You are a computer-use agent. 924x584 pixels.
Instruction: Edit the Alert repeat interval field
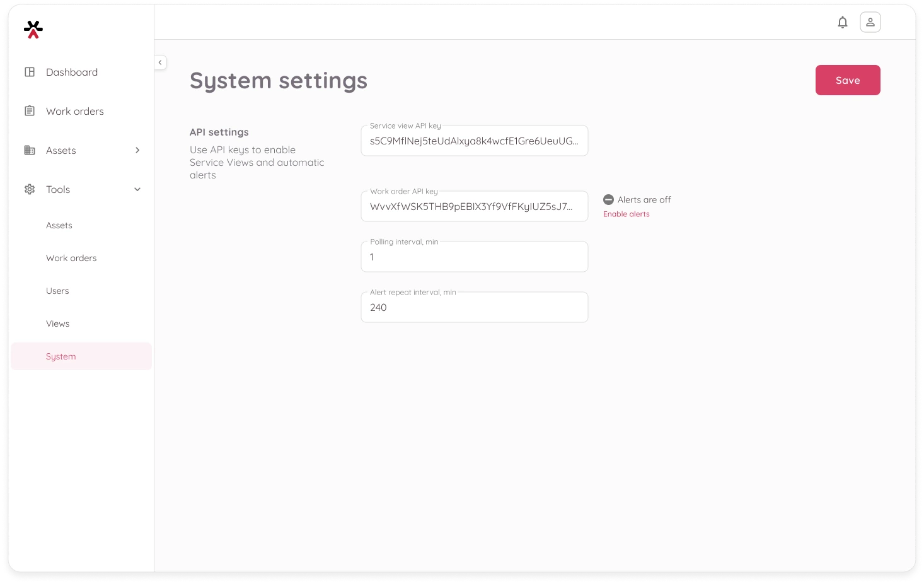pos(474,308)
